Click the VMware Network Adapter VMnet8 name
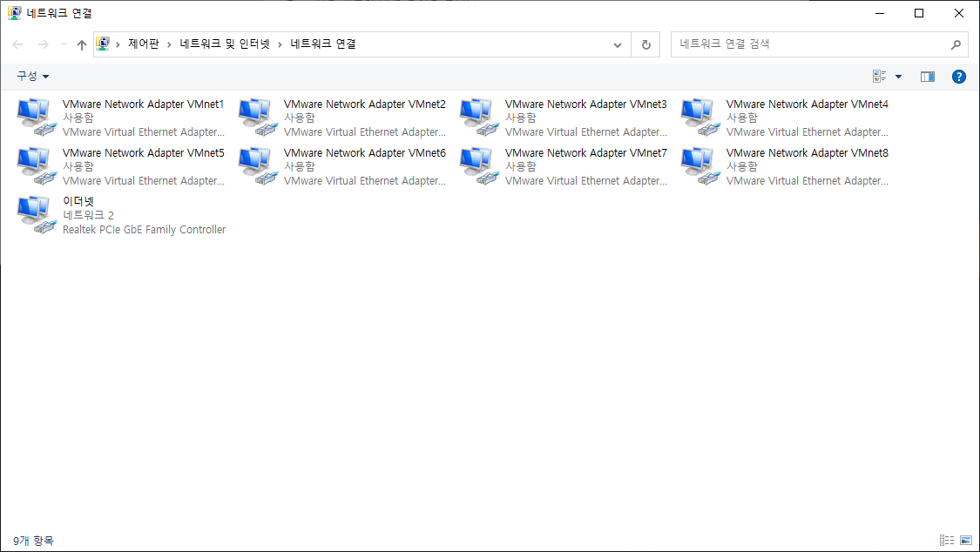Viewport: 980px width, 552px height. point(807,153)
